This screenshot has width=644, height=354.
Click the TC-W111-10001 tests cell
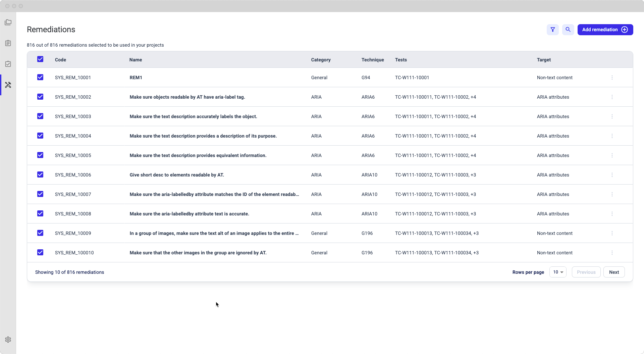[x=412, y=78]
